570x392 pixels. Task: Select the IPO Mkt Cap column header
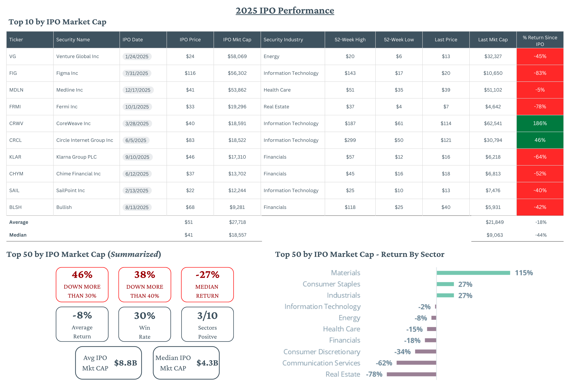click(237, 40)
